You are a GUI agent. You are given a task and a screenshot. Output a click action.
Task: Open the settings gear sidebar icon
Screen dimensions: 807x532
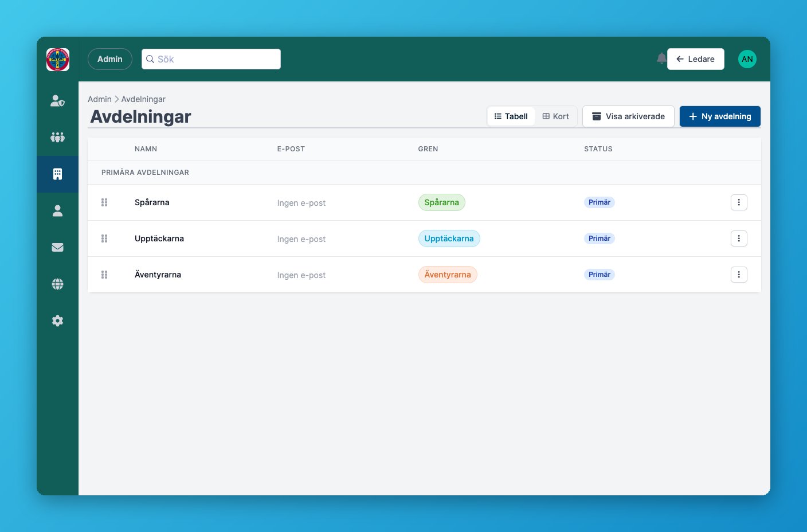click(57, 321)
